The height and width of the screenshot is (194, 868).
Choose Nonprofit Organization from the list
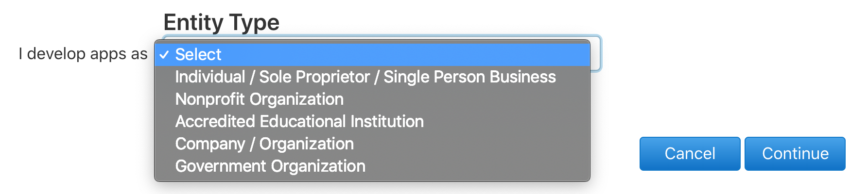click(x=259, y=99)
